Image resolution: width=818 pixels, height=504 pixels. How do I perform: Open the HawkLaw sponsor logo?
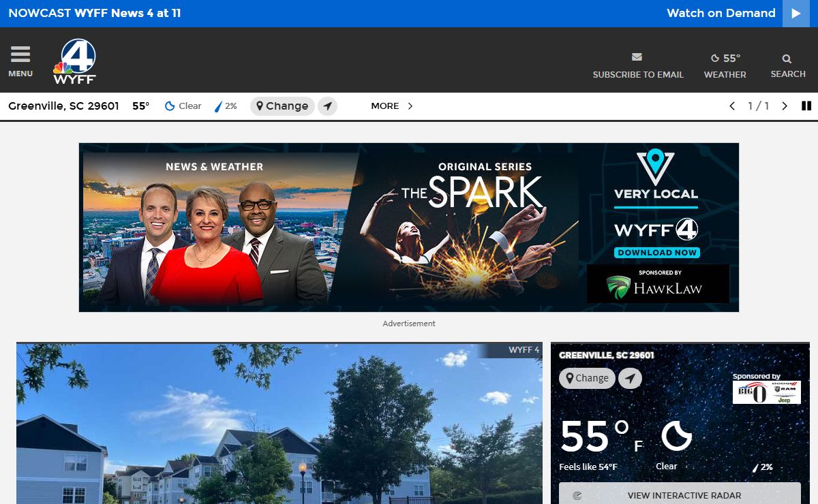(658, 284)
